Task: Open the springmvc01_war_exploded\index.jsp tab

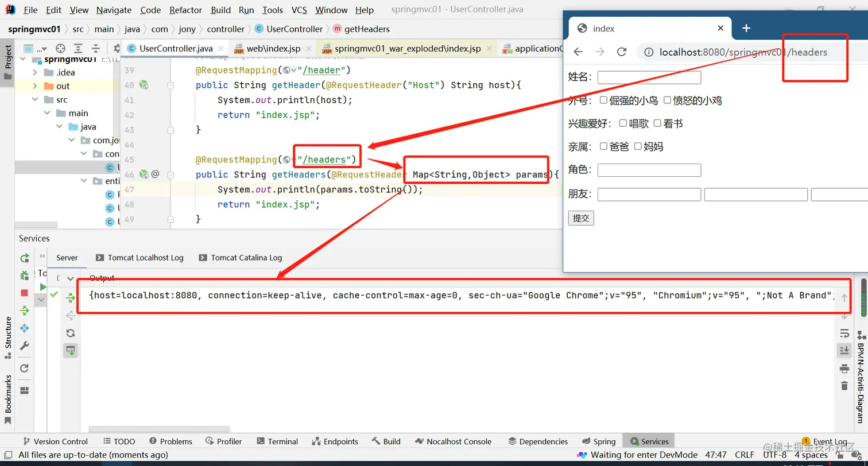Action: [x=408, y=49]
